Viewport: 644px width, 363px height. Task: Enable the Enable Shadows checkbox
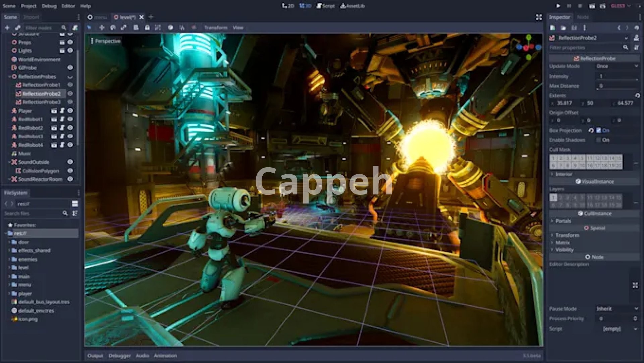[x=599, y=140]
